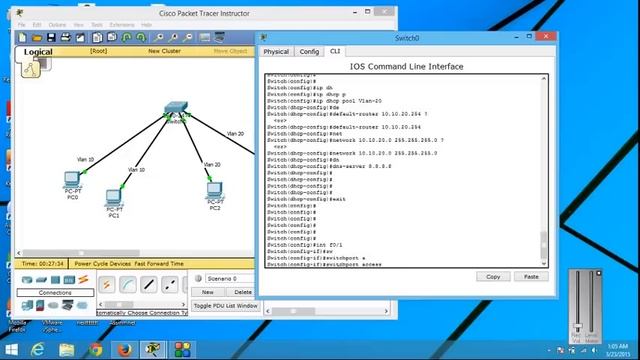Choose the End Devices category icon
This screenshot has width=640, height=360.
click(x=27, y=305)
